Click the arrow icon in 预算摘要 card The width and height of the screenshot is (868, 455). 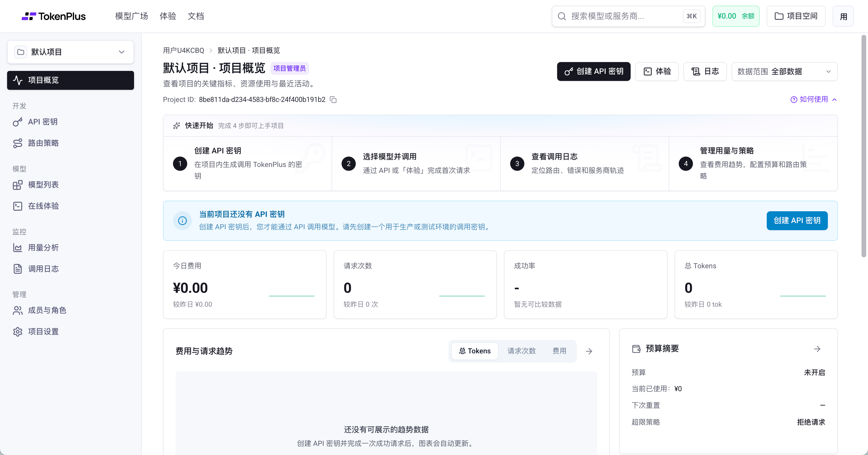817,349
